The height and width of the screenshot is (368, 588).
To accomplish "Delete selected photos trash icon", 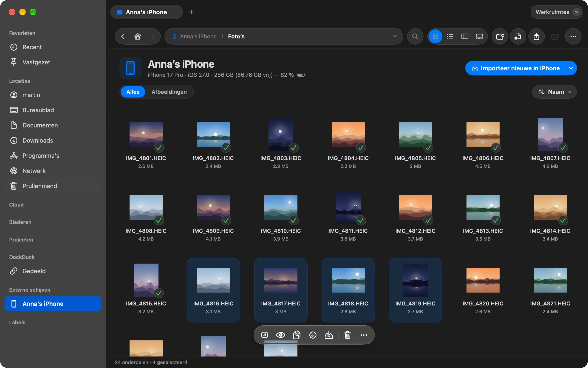I will (x=348, y=335).
